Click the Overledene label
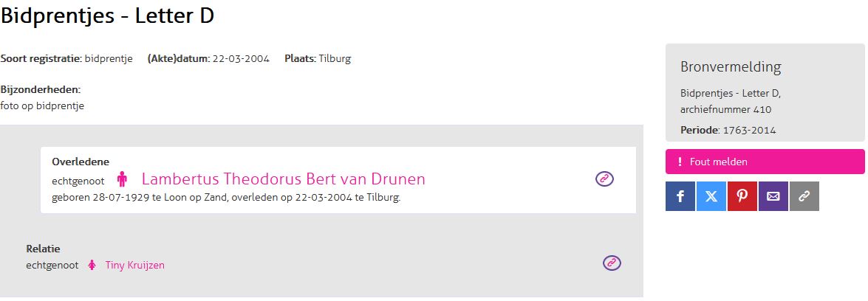 (x=81, y=161)
